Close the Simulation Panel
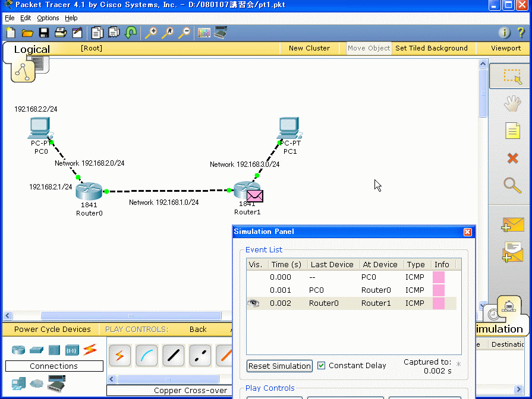Viewport: 532px width, 399px height. coord(468,232)
